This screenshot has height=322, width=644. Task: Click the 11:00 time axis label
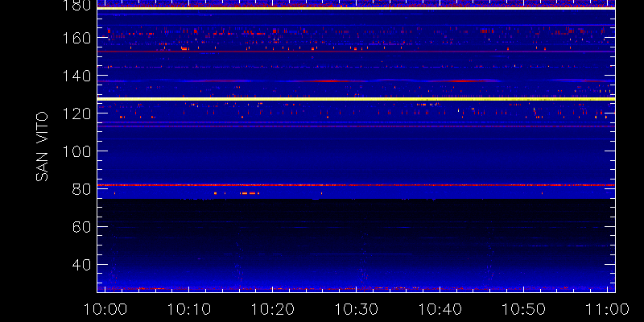click(608, 309)
